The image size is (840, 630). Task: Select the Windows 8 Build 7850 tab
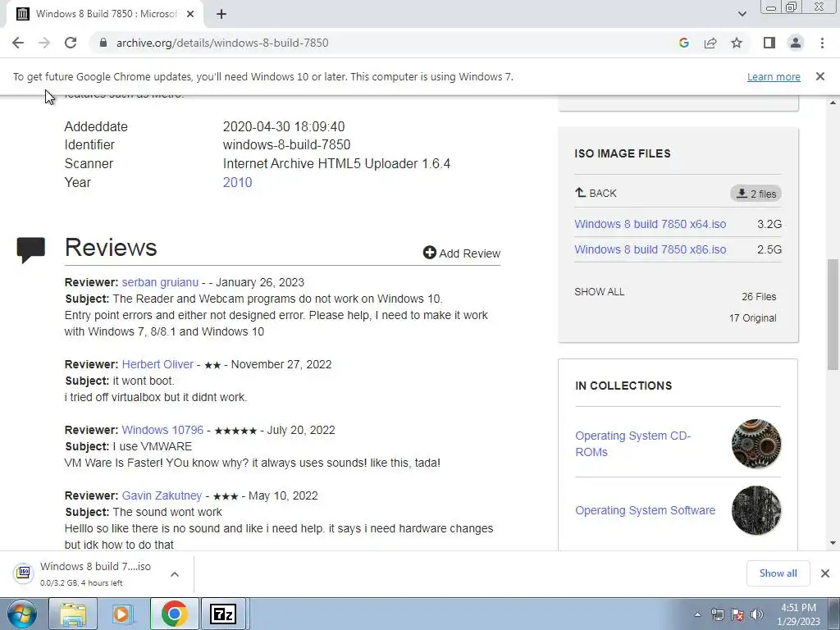pyautogui.click(x=104, y=14)
